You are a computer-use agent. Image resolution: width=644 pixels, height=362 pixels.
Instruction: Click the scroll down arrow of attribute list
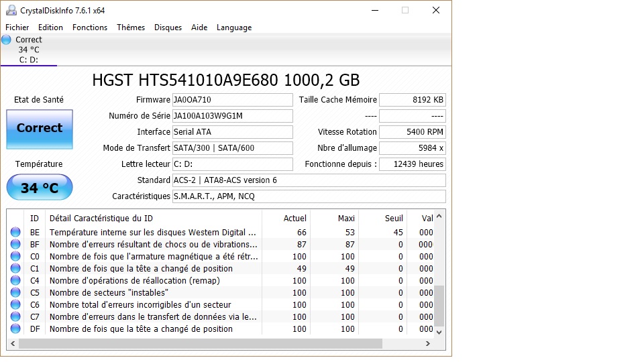pos(439,332)
